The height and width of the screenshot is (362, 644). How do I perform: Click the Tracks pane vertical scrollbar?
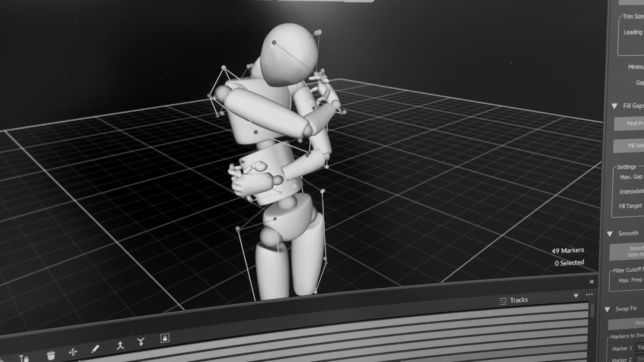tap(592, 310)
